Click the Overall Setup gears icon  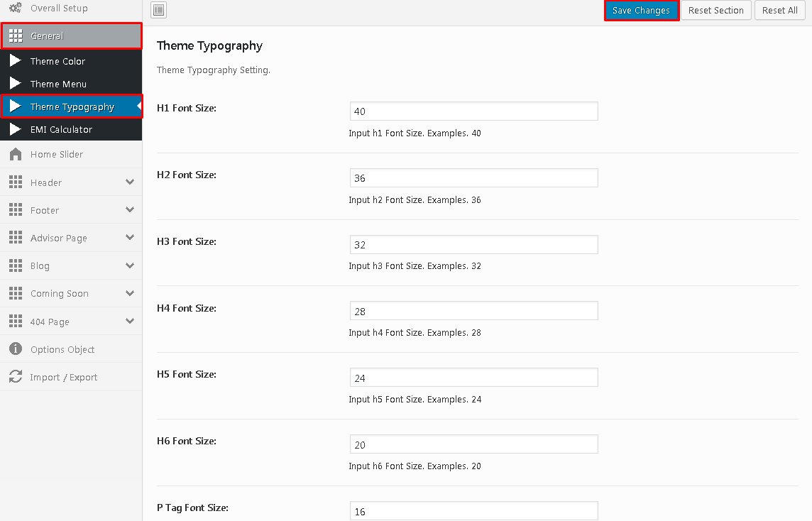tap(16, 8)
